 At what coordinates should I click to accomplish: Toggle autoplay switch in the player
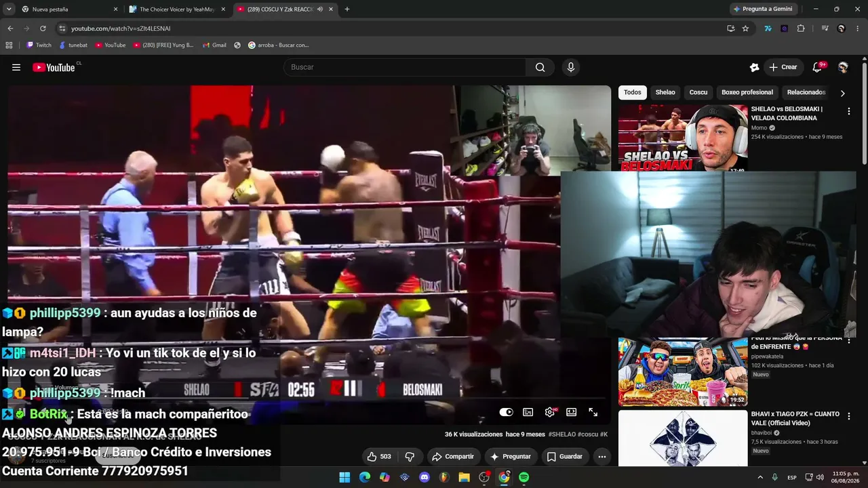click(507, 412)
